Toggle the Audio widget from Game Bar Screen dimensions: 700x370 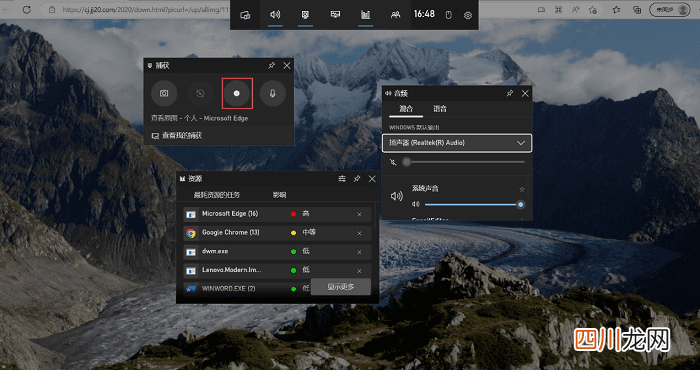tap(275, 15)
